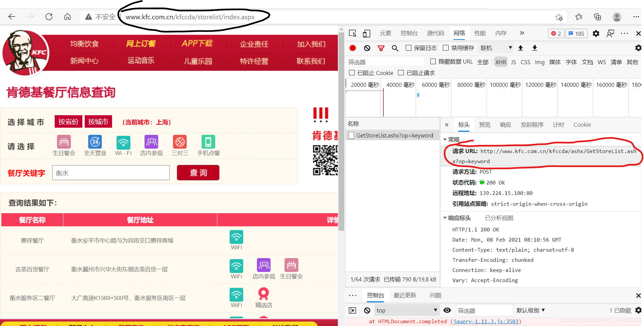The height and width of the screenshot is (326, 644).
Task: Select the Wi-Fi filter icon
Action: tap(123, 142)
